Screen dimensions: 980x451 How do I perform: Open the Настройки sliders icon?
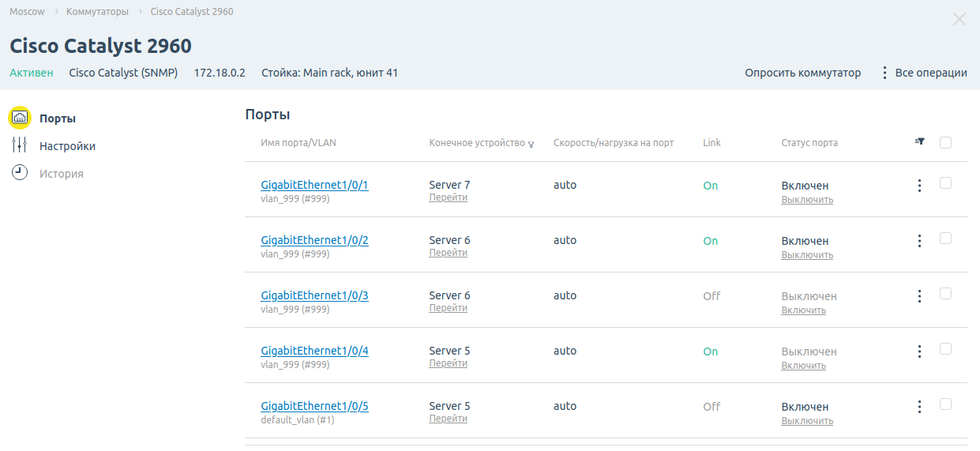20,145
